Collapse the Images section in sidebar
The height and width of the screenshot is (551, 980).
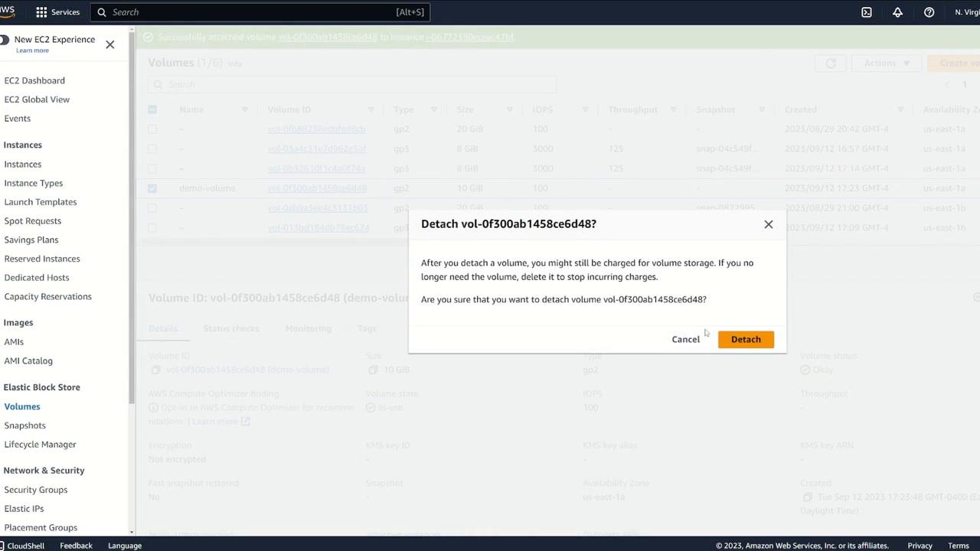click(x=18, y=322)
